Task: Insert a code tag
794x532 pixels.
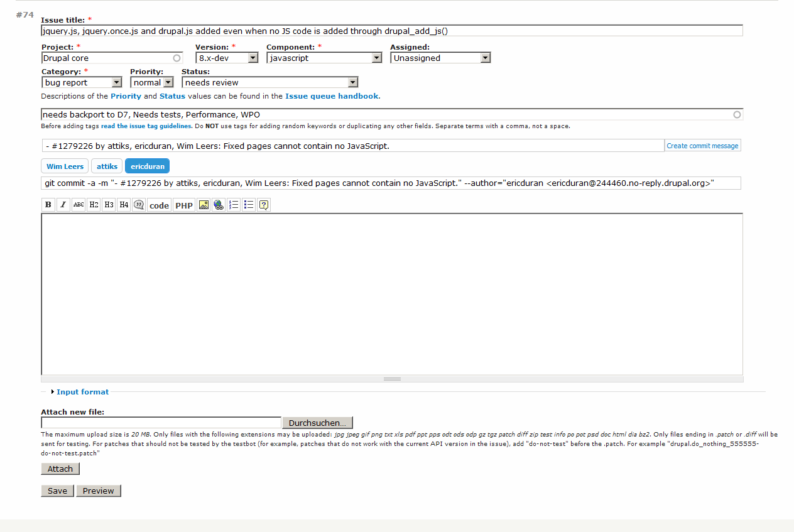Action: [x=159, y=205]
